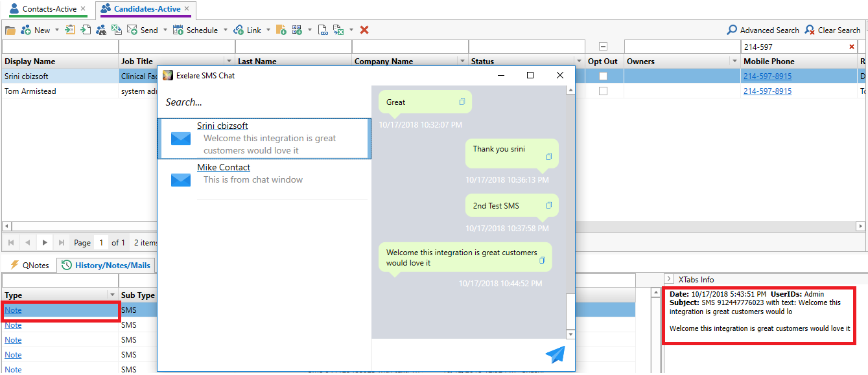Click the export to Excel icon

click(x=117, y=30)
